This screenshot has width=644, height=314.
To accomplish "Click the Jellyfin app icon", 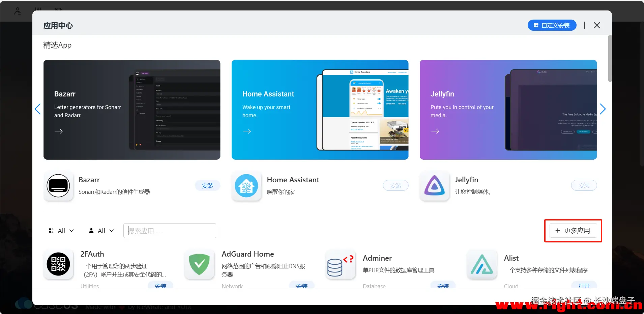I will coord(435,186).
